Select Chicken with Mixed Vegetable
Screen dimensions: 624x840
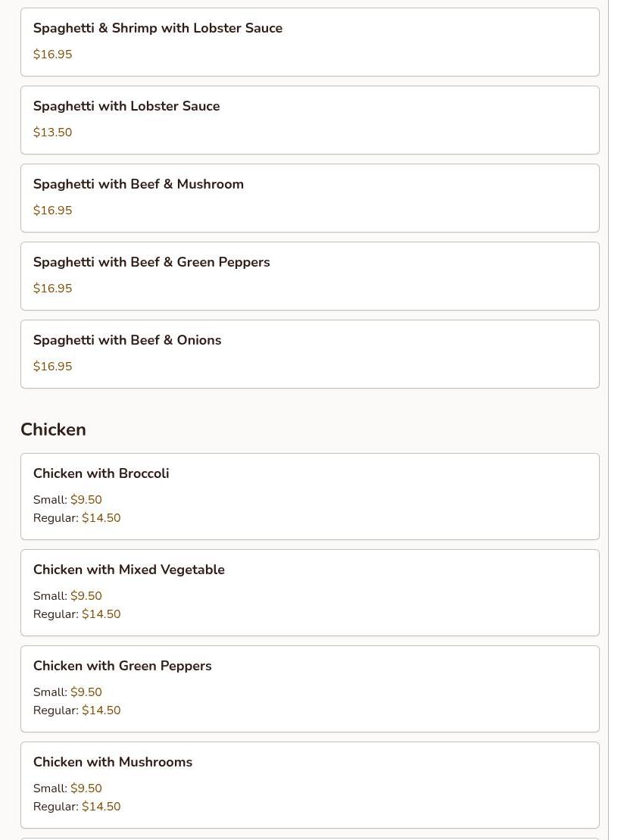(x=129, y=570)
